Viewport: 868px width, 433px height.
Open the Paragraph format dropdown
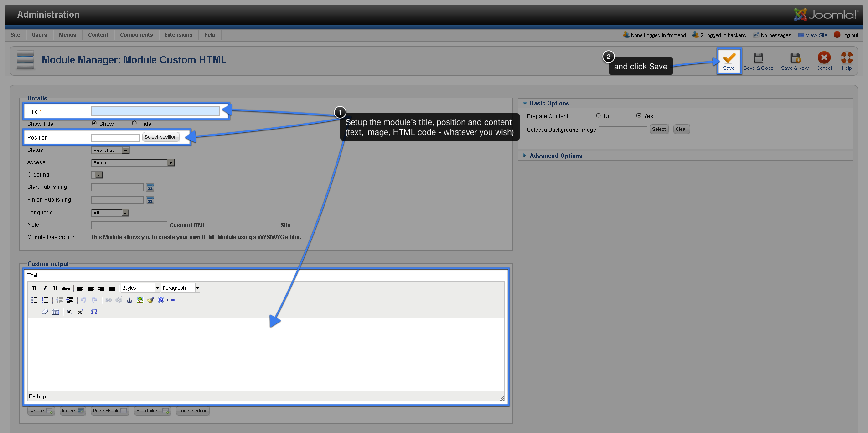181,288
